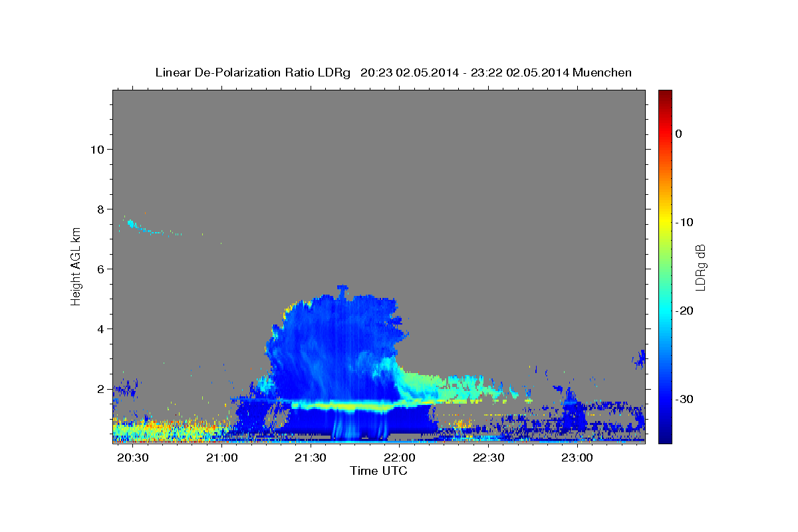Click the '2' height tick label
This screenshot has height=532, width=798.
[101, 389]
